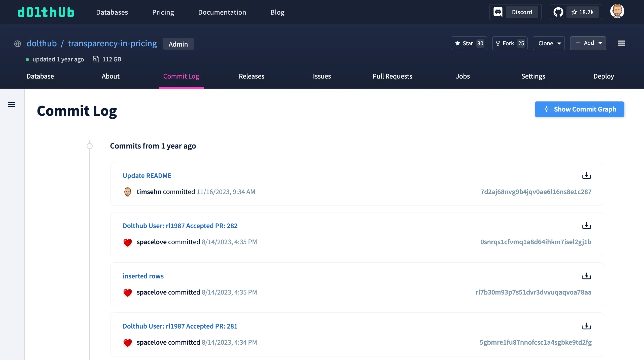This screenshot has width=644, height=360.
Task: Select the Issues tab
Action: (322, 76)
